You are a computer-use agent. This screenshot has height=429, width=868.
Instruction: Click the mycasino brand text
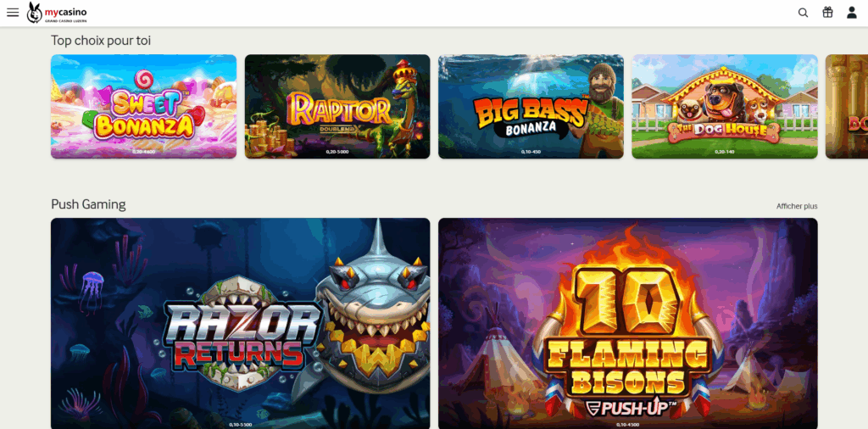coord(65,12)
